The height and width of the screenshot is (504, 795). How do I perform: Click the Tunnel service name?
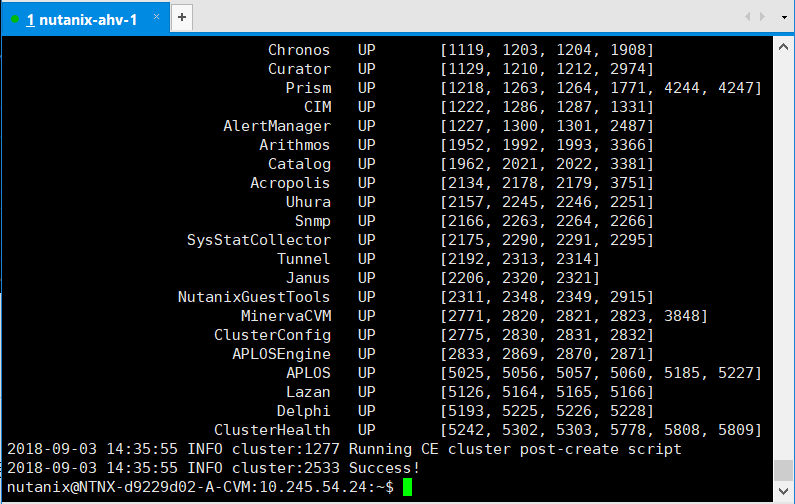pyautogui.click(x=304, y=259)
